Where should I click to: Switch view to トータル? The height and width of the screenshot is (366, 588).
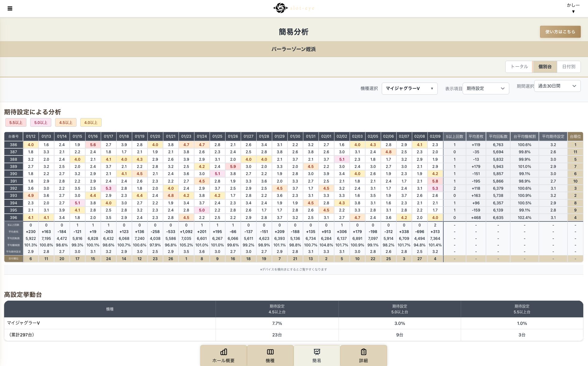click(x=519, y=67)
